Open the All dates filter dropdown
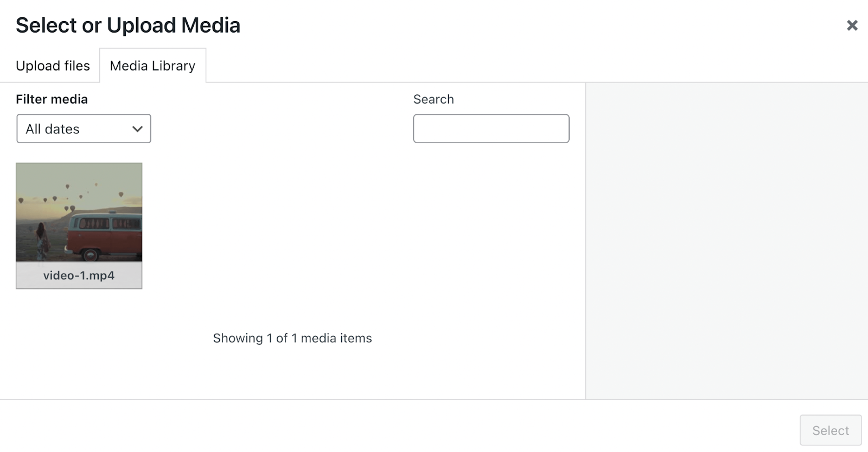The image size is (868, 452). [x=84, y=128]
